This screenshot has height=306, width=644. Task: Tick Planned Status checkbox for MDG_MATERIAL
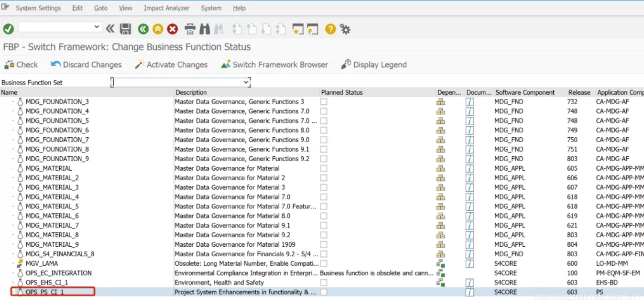pyautogui.click(x=324, y=168)
